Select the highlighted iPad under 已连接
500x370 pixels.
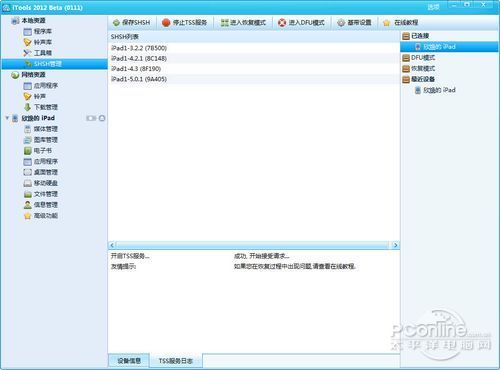(449, 47)
